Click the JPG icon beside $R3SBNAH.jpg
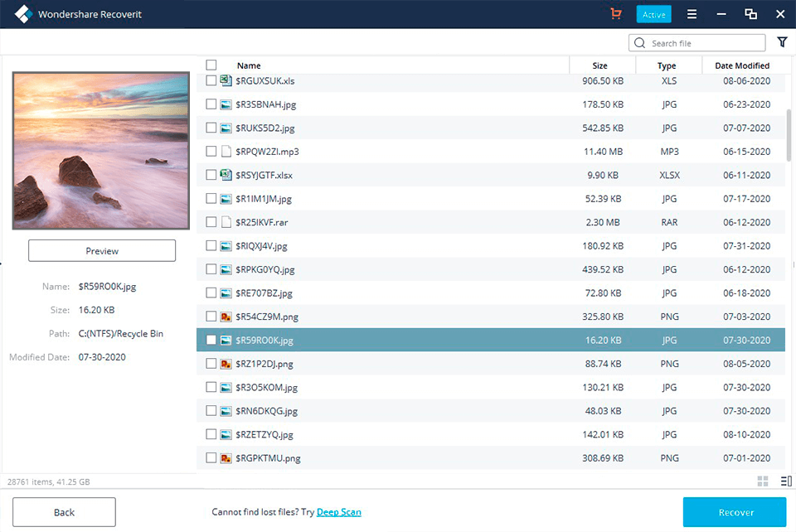 click(x=225, y=104)
